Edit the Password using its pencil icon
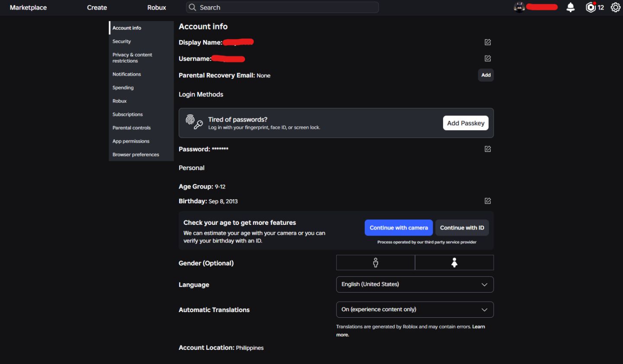This screenshot has height=364, width=623. point(488,149)
